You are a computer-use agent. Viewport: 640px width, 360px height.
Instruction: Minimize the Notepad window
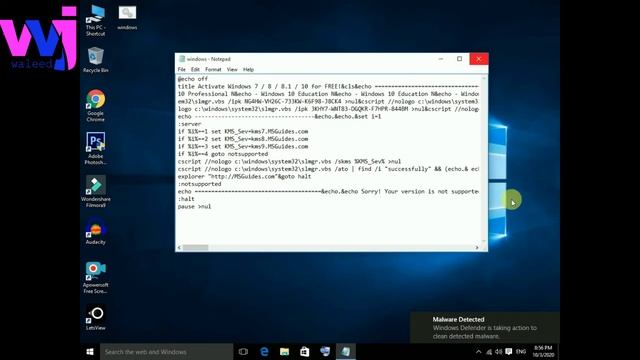[441, 59]
